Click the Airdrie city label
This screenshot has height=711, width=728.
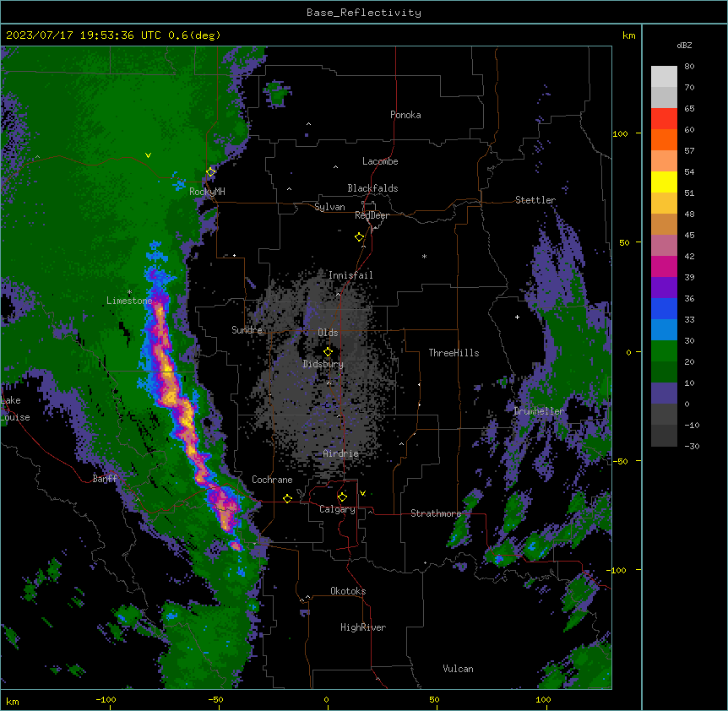(x=341, y=453)
